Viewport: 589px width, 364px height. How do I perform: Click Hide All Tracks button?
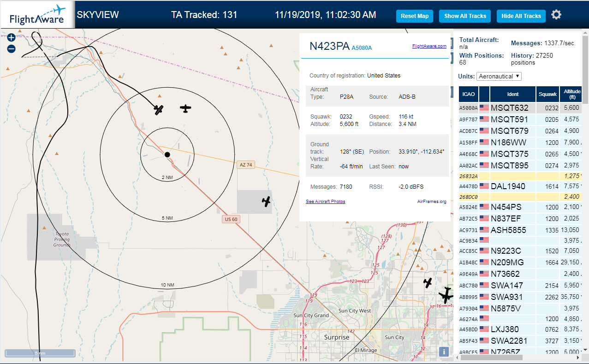tap(521, 16)
